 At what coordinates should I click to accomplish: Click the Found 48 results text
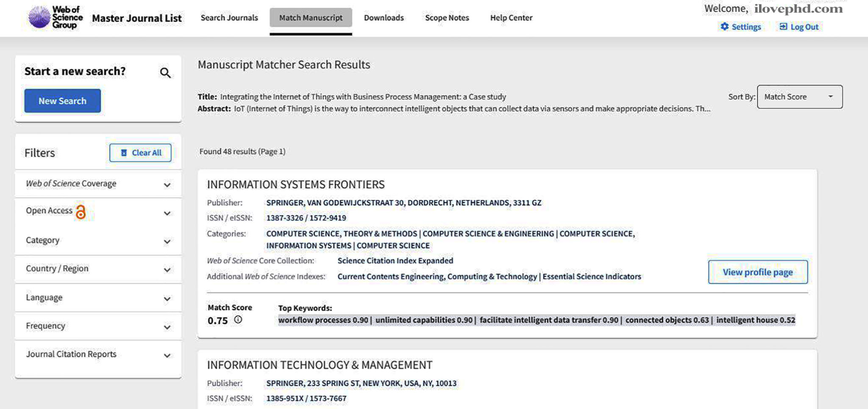242,152
